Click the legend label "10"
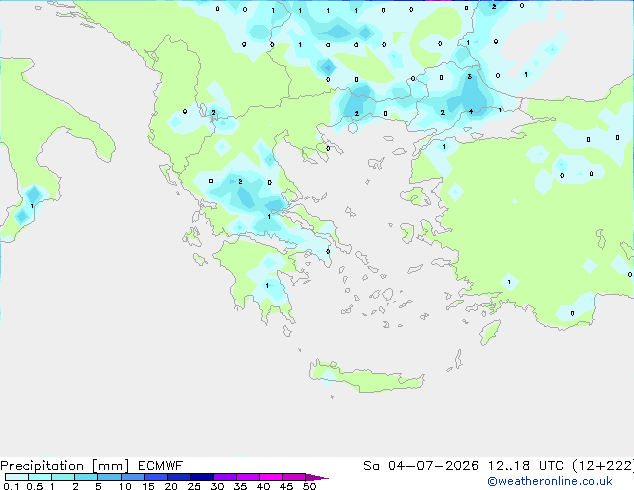This screenshot has height=490, width=634. point(125,486)
